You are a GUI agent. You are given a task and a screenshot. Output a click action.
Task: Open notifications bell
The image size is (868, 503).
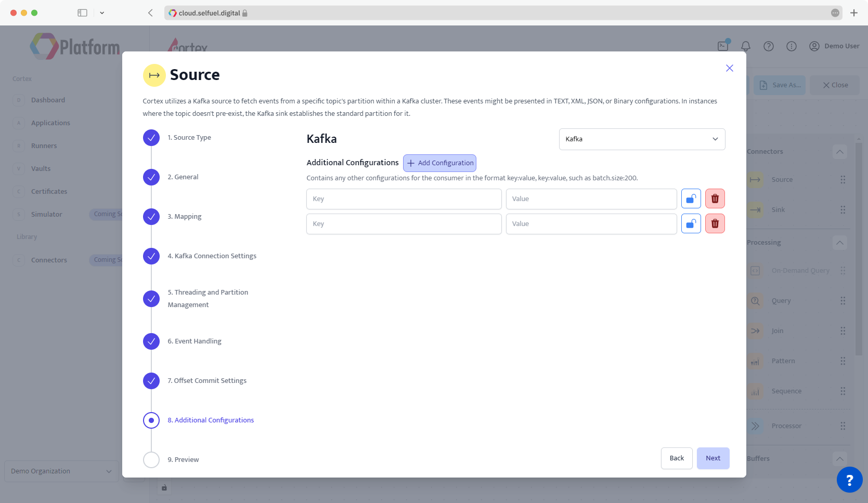pyautogui.click(x=746, y=46)
